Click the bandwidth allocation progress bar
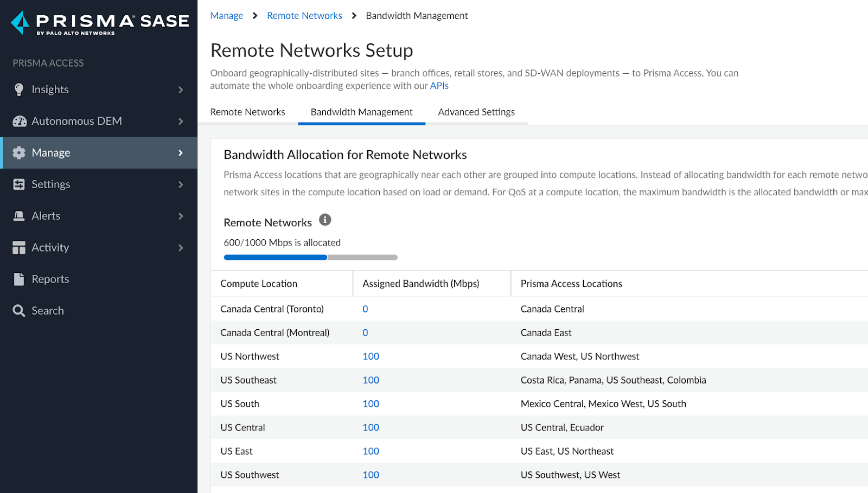Screen dimensions: 868x493 point(310,258)
